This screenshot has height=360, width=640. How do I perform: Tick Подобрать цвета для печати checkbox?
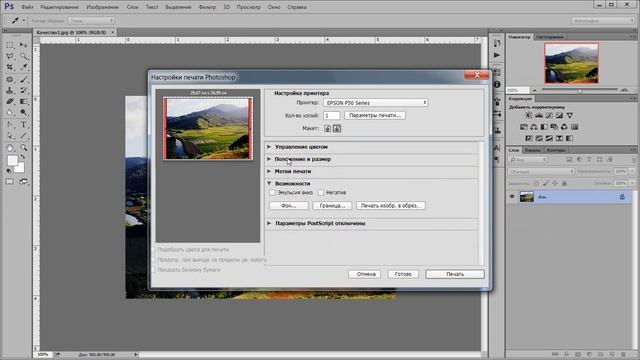click(154, 249)
